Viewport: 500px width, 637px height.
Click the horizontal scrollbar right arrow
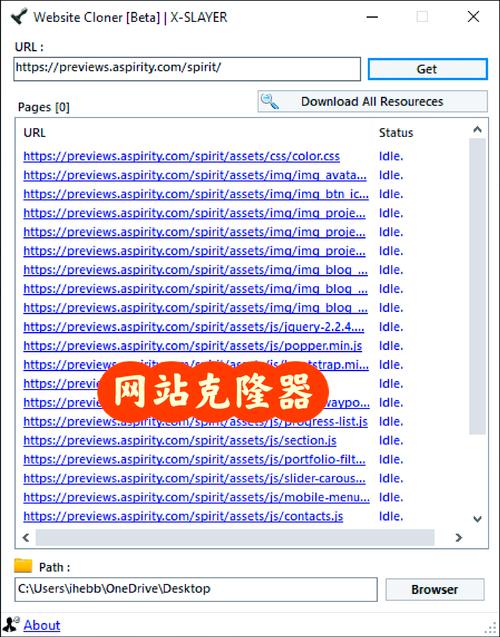(x=459, y=537)
